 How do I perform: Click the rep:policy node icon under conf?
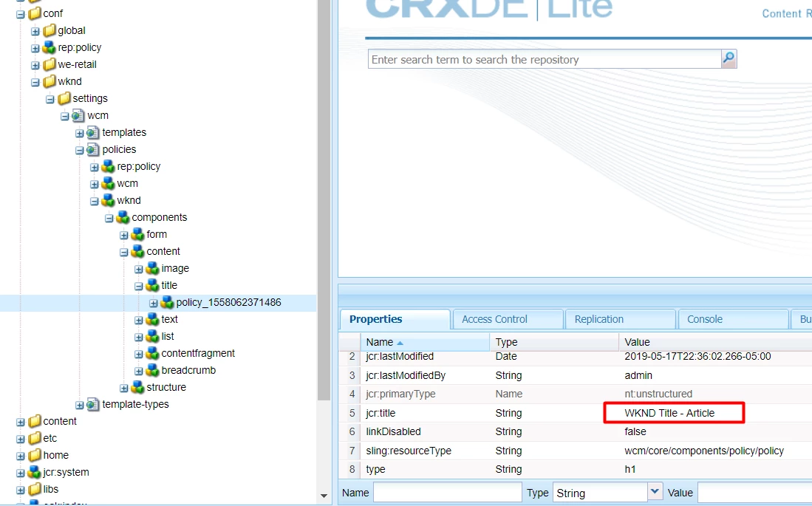point(50,48)
